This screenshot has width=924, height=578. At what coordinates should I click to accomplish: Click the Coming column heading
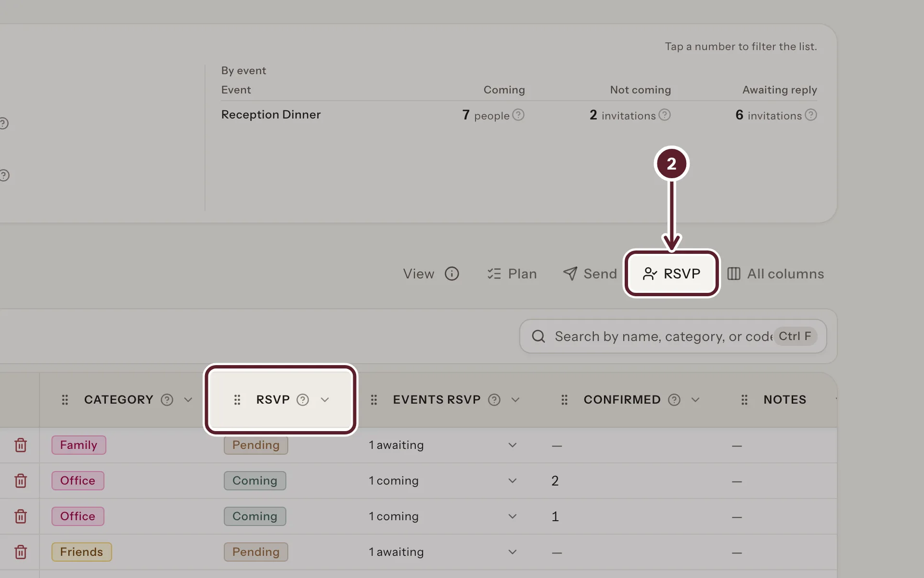click(504, 90)
